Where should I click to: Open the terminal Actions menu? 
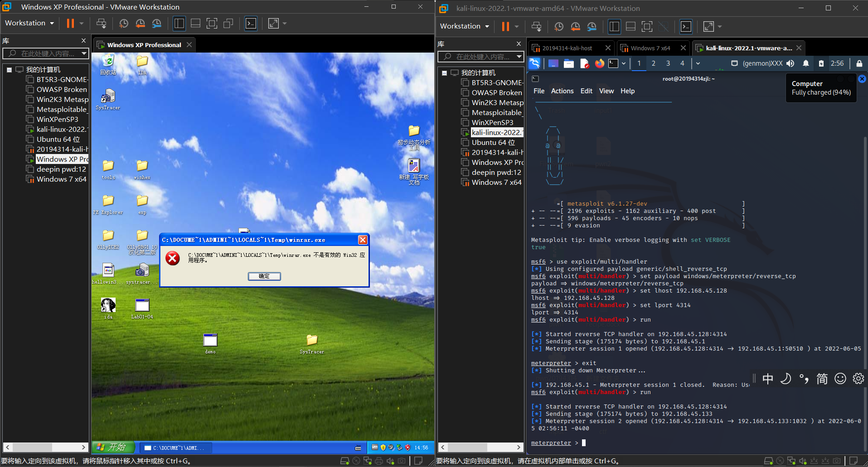(563, 91)
